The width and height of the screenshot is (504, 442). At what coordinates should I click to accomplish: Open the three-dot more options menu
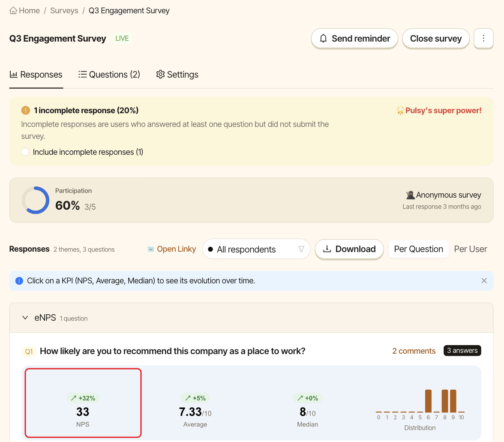point(483,39)
